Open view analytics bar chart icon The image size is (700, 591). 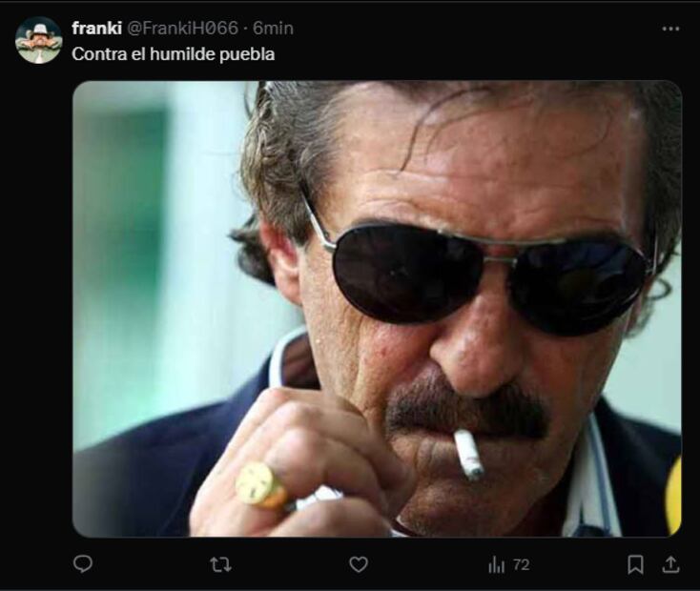point(497,564)
